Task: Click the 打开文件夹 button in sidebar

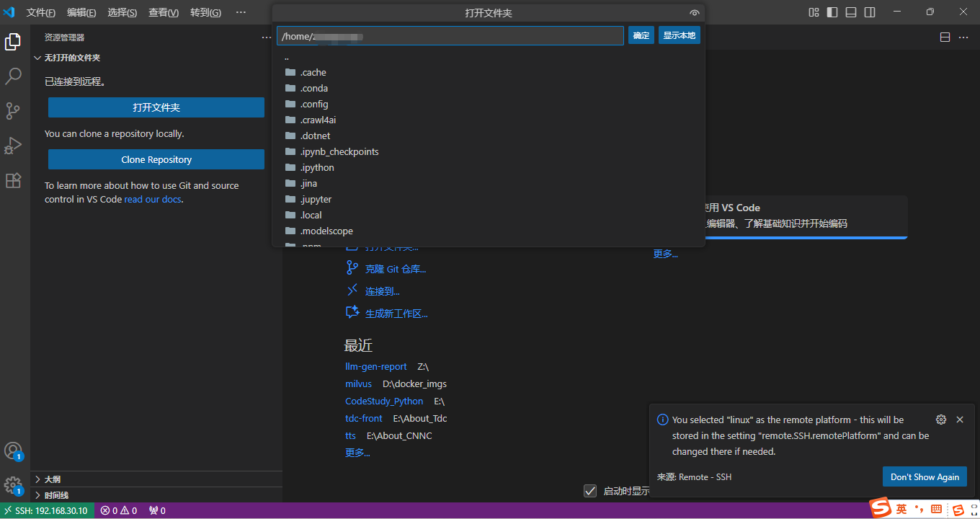Action: pos(156,107)
